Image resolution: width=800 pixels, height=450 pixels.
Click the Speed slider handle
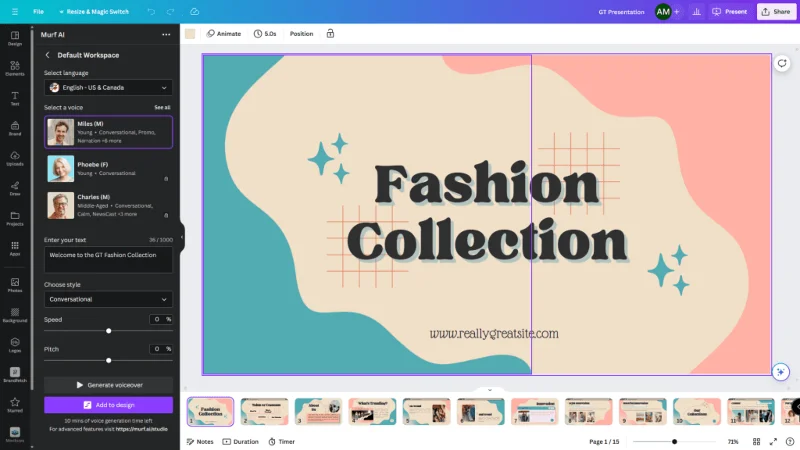(109, 331)
